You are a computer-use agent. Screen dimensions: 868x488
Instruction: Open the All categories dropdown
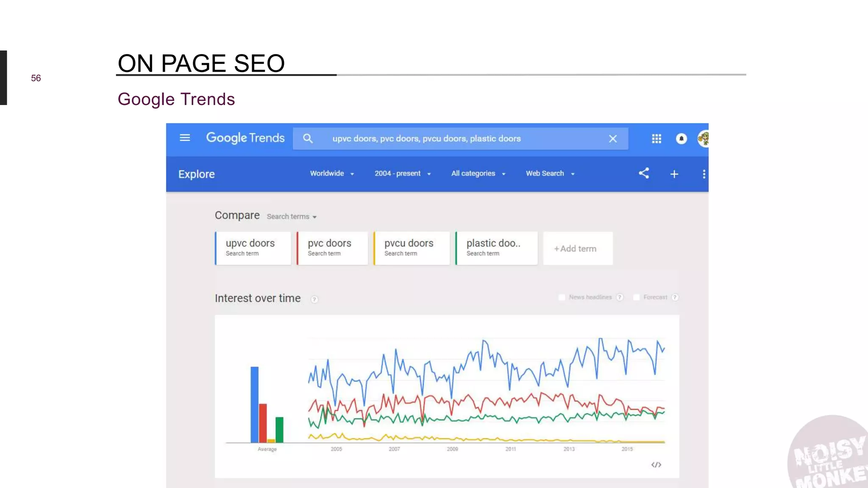coord(479,173)
